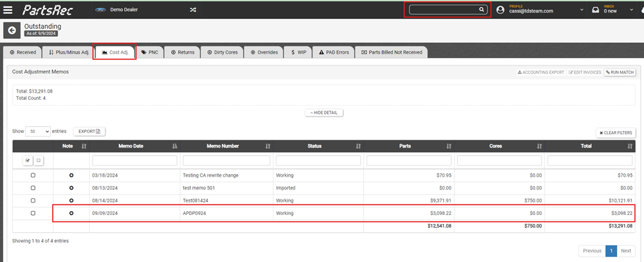644x262 pixels.
Task: Go to the Previous page
Action: pos(592,251)
